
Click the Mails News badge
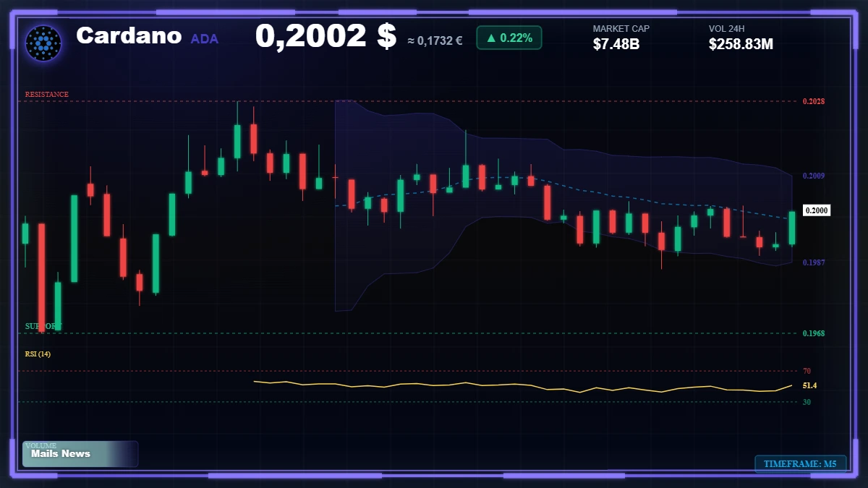(80, 454)
